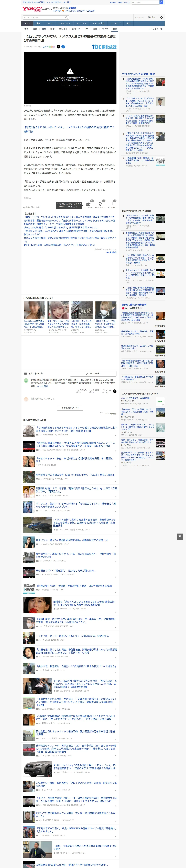
Task: Click the なるほど reaction on the comment
Action: click(94, 391)
